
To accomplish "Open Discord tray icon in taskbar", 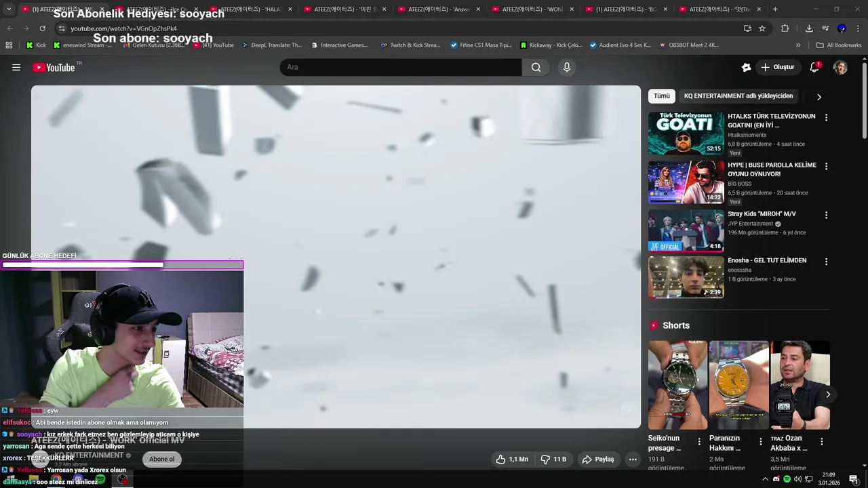I will pyautogui.click(x=776, y=479).
